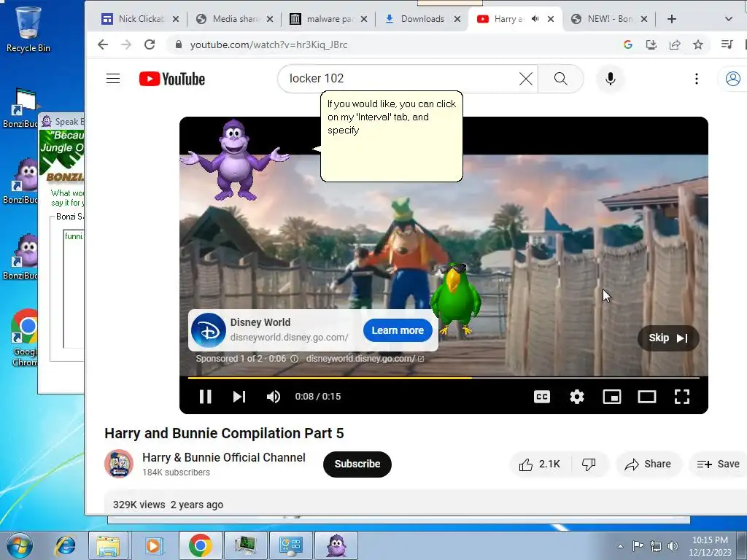Screen dimensions: 747x560
Task: Subscribe to Harry & Bunnie Official Channel
Action: tap(357, 464)
